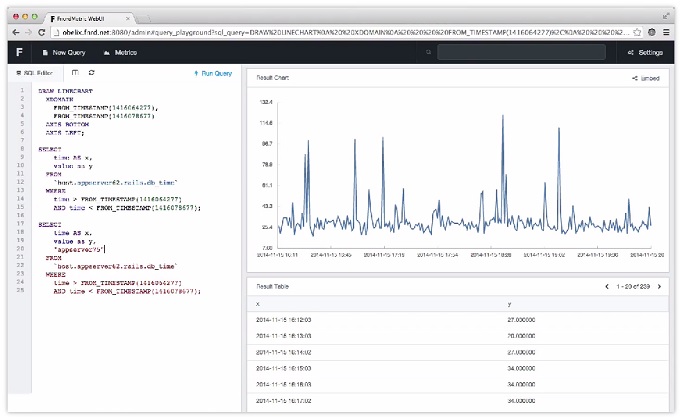Click the refresh icon in editor toolbar
The height and width of the screenshot is (419, 682).
coord(92,73)
